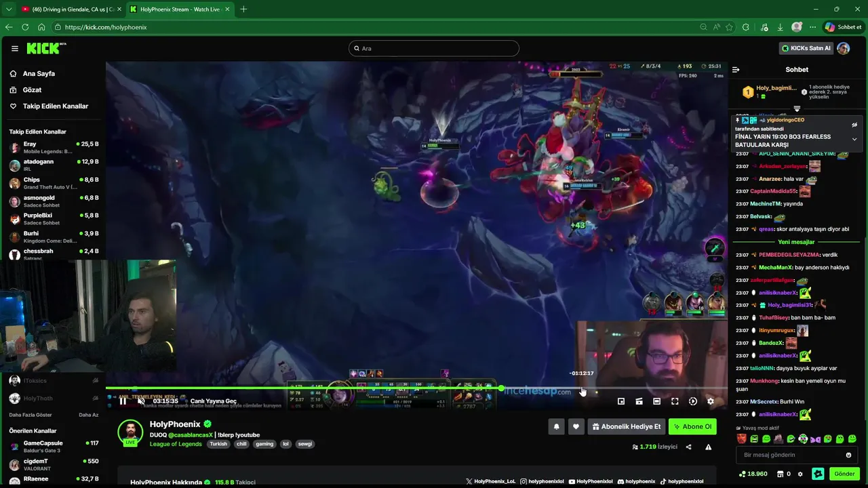Select HolyPhoenix Stream browser tab
The width and height of the screenshot is (868, 488).
[x=180, y=9]
